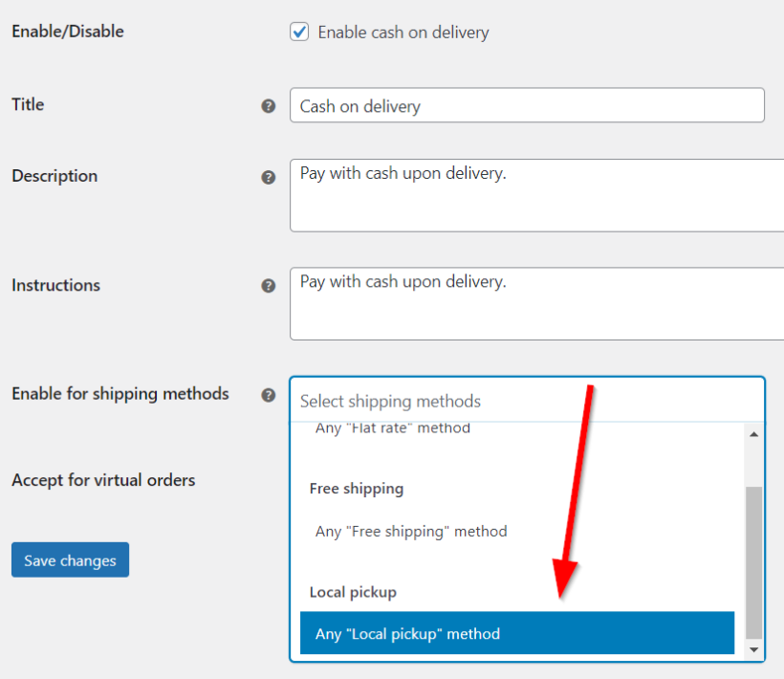This screenshot has height=679, width=784.
Task: Click inside the Title text field
Action: click(526, 105)
